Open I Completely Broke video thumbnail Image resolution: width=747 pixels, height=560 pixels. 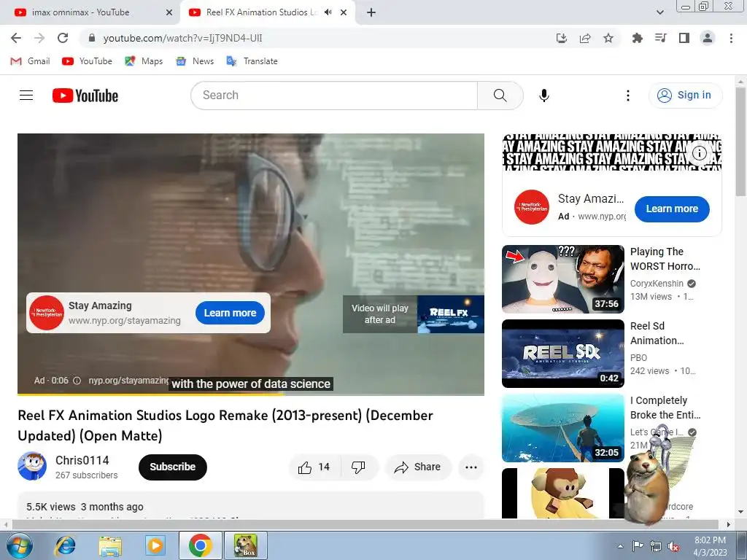click(x=563, y=427)
